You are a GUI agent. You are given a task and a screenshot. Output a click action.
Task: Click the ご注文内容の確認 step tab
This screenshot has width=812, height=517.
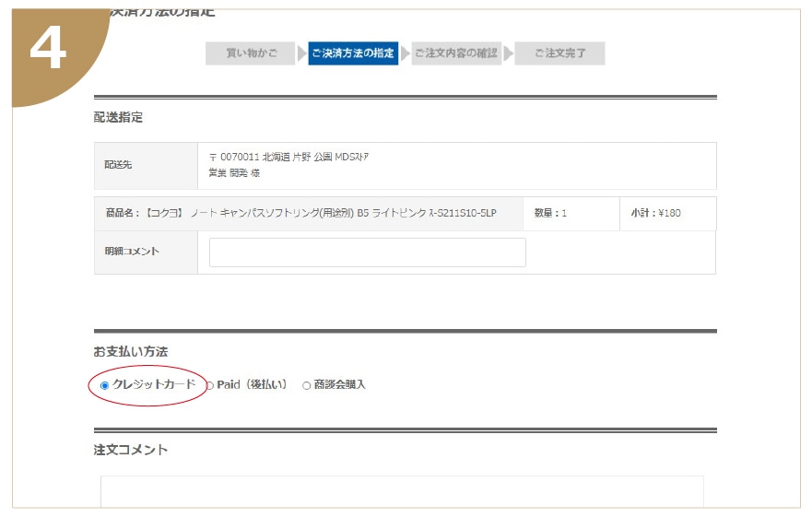coord(456,53)
